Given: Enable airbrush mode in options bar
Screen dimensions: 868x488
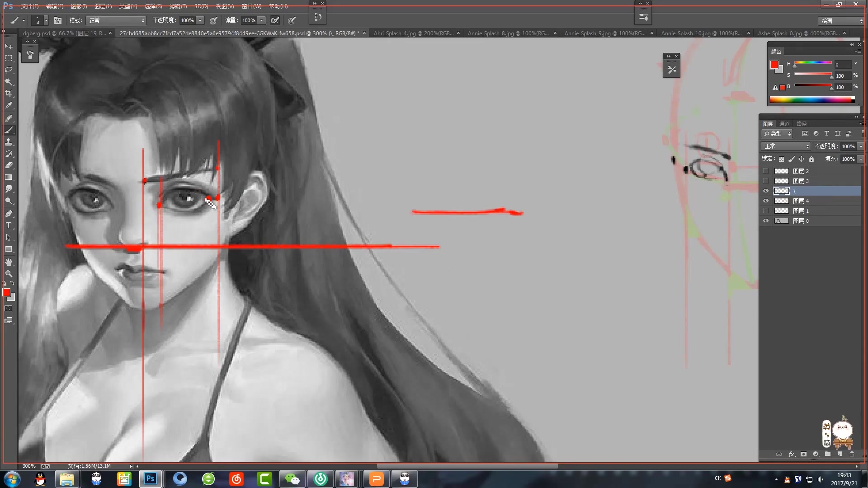Looking at the screenshot, I should (275, 20).
